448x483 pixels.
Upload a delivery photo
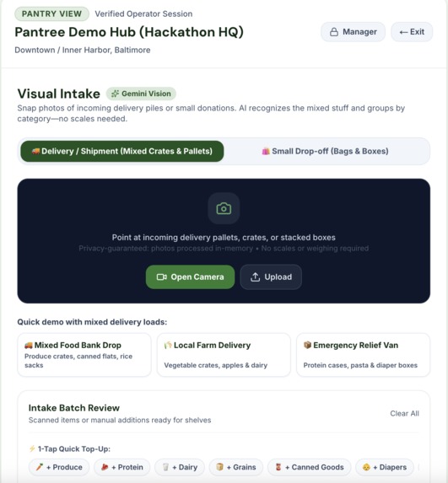point(271,277)
